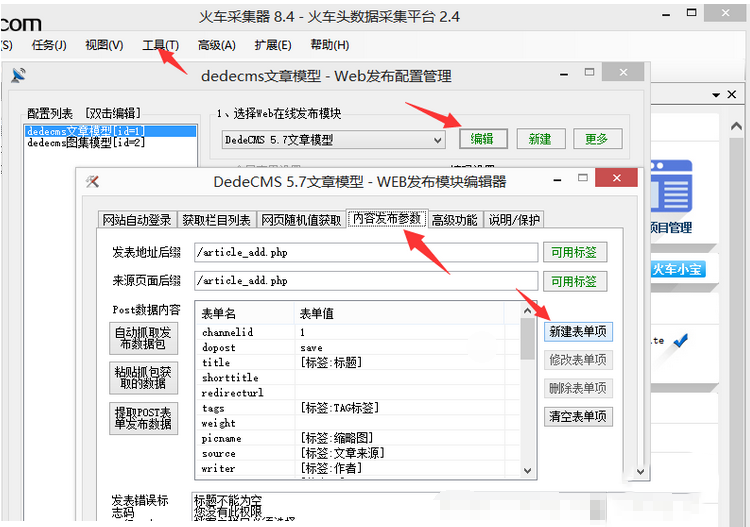Image resolution: width=750 pixels, height=527 pixels.
Task: Click the satellite icon in 发布配置管理 title bar
Action: coord(17,76)
